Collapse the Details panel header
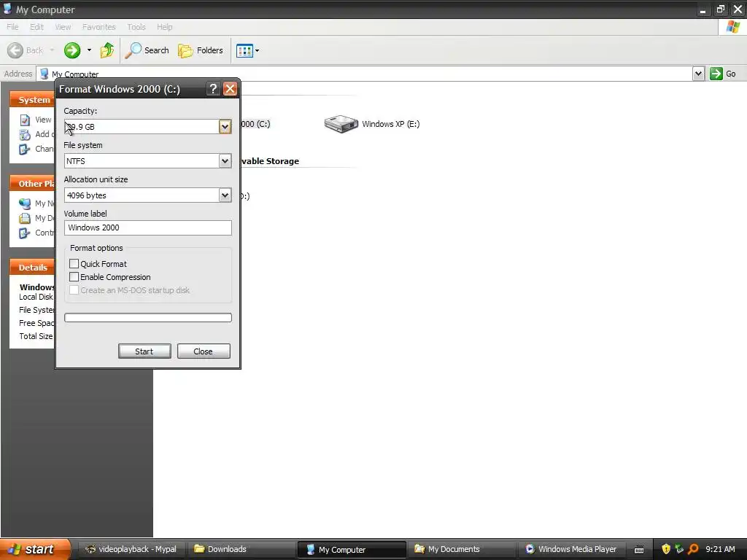747x560 pixels. (x=32, y=267)
